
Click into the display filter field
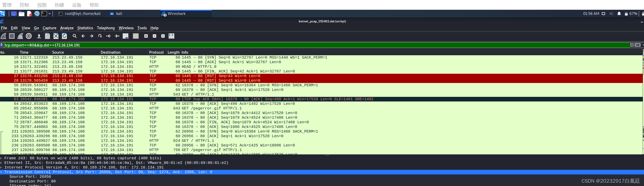pos(316,45)
